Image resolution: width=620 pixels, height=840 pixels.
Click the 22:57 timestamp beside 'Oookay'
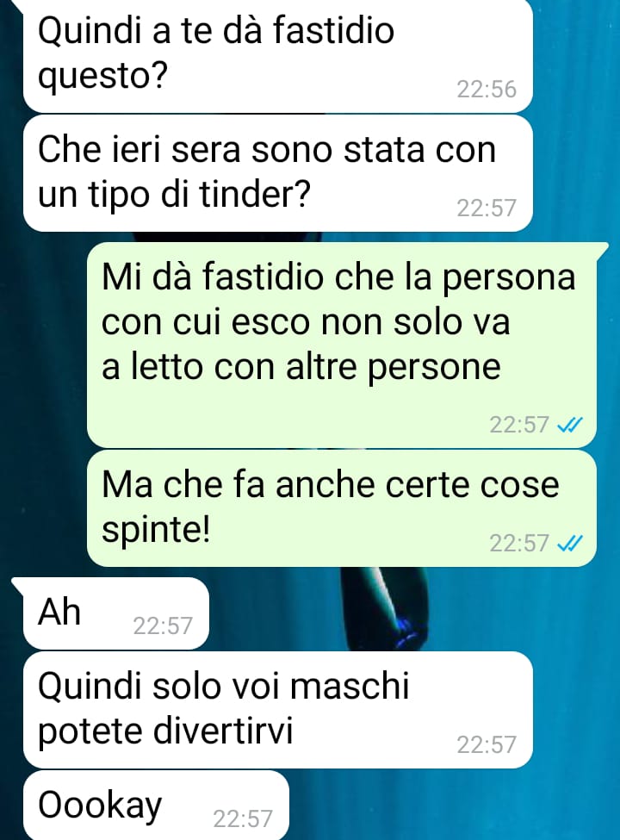(243, 819)
